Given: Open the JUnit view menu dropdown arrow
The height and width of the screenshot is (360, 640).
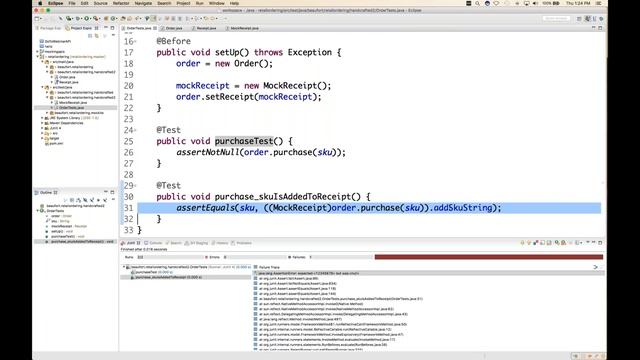Looking at the screenshot, I should click(588, 242).
